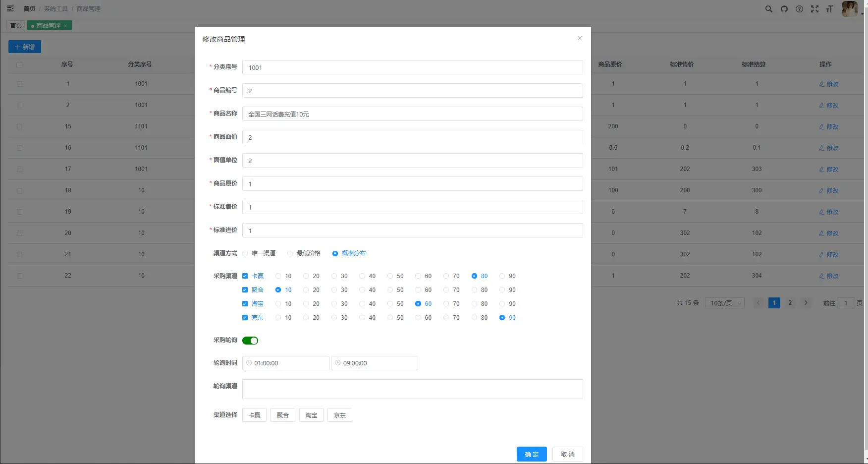Click the 分类序号 input field

413,67
